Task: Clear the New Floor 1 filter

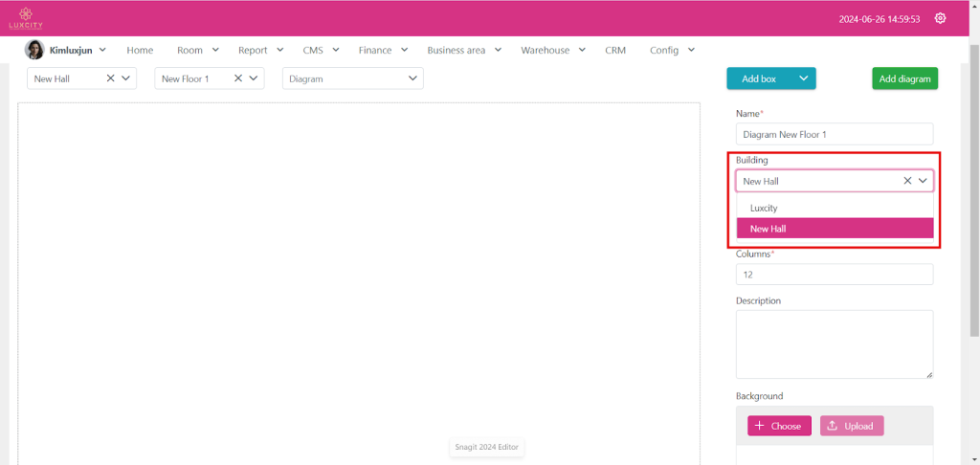Action: coord(237,78)
